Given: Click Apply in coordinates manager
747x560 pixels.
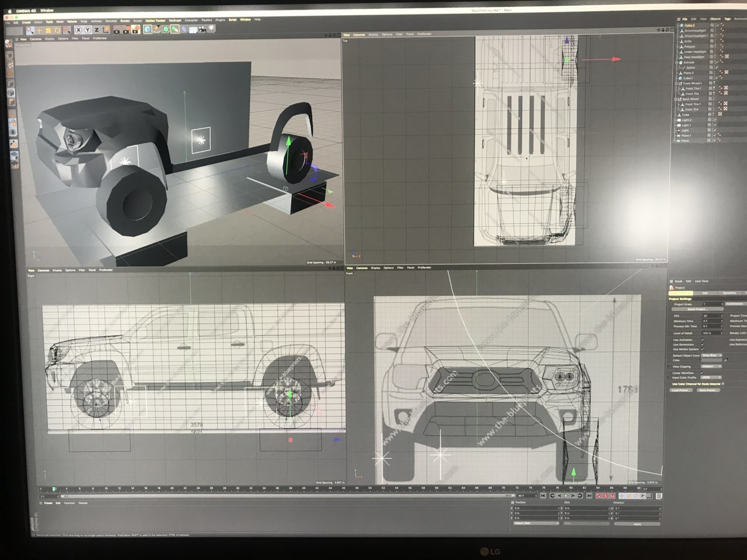Looking at the screenshot, I should (x=637, y=524).
